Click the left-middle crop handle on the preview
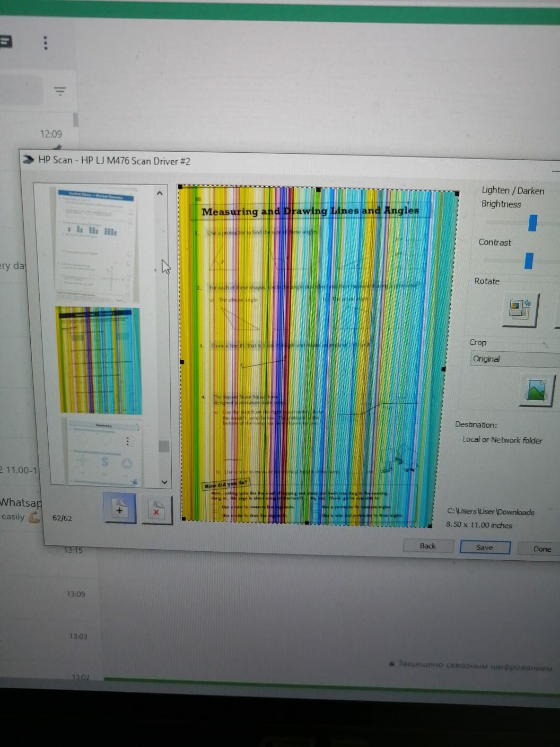 (182, 362)
